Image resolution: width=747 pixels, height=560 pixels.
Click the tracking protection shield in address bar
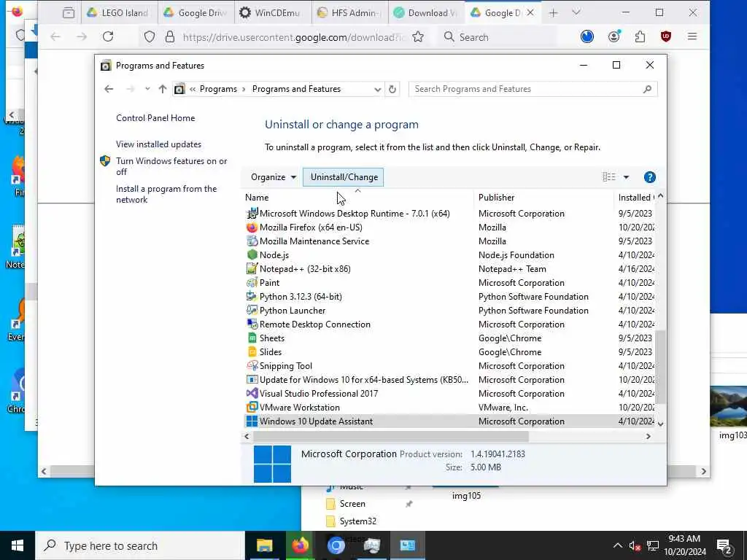coord(150,36)
